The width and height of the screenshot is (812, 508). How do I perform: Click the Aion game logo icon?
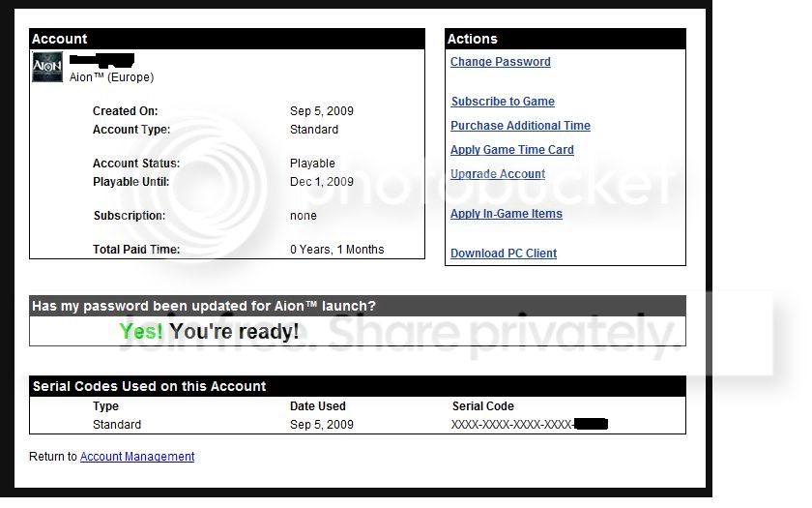[x=47, y=67]
